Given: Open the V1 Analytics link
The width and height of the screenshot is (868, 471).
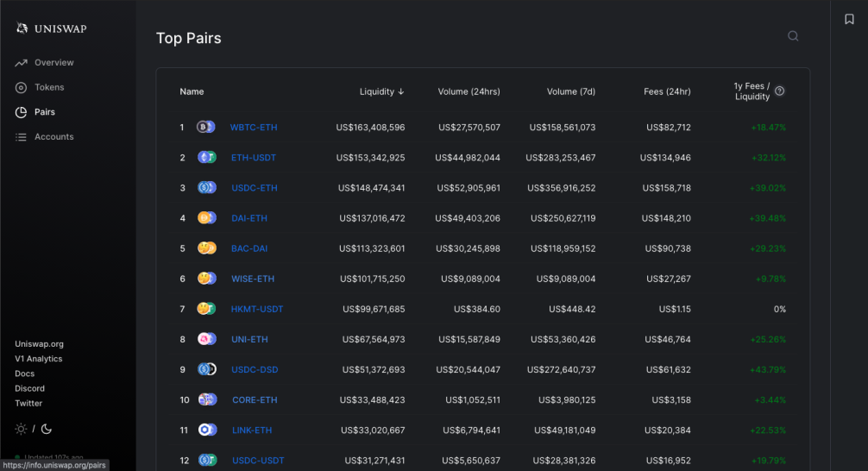Looking at the screenshot, I should point(38,359).
